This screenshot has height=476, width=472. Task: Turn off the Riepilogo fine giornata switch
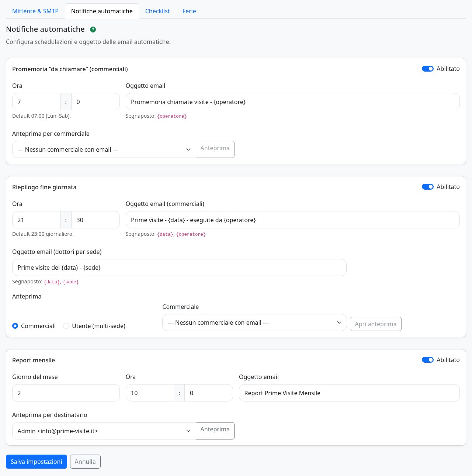pyautogui.click(x=428, y=187)
